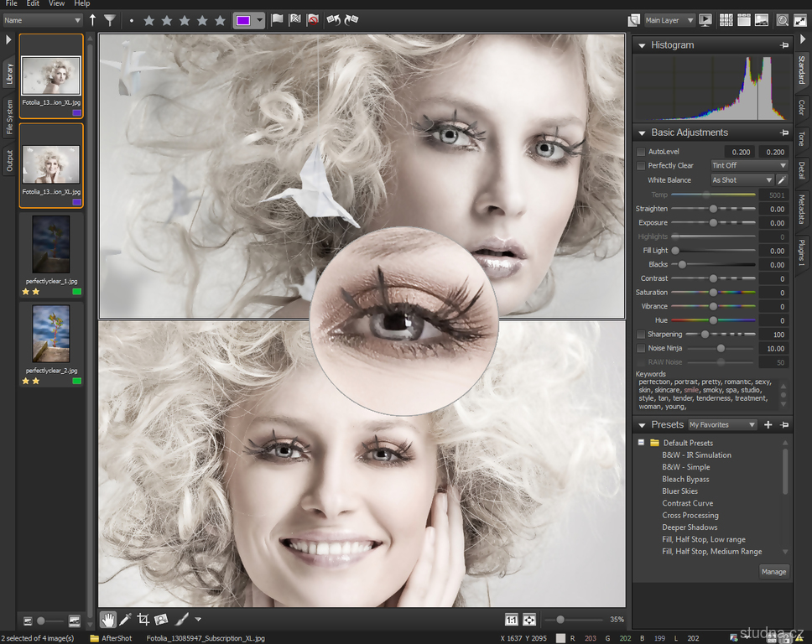Open the Main Layer dropdown
The image size is (812, 644).
(x=669, y=20)
